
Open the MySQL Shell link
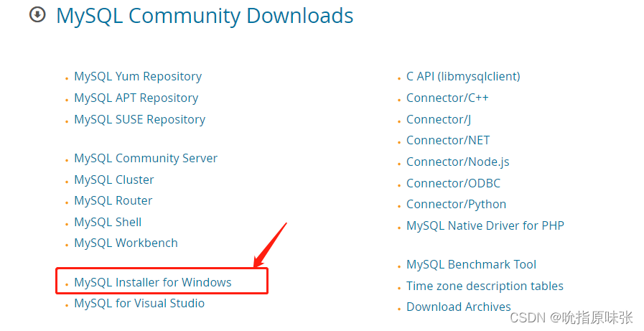click(108, 222)
